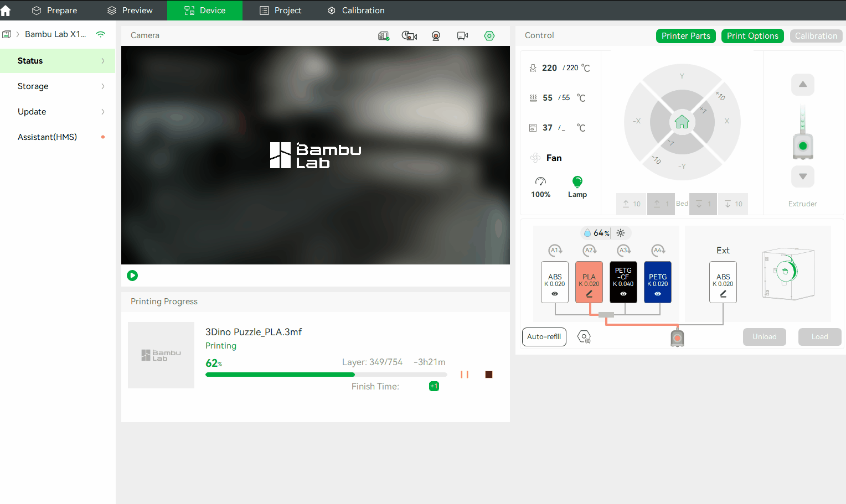Jog the toolhead in -Y direction
Viewport: 846px width, 504px height.
(x=682, y=167)
